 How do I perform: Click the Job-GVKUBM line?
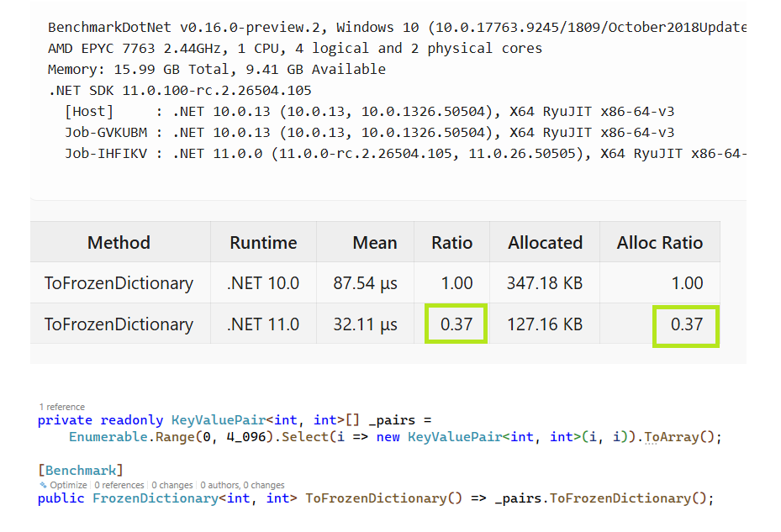(x=370, y=133)
